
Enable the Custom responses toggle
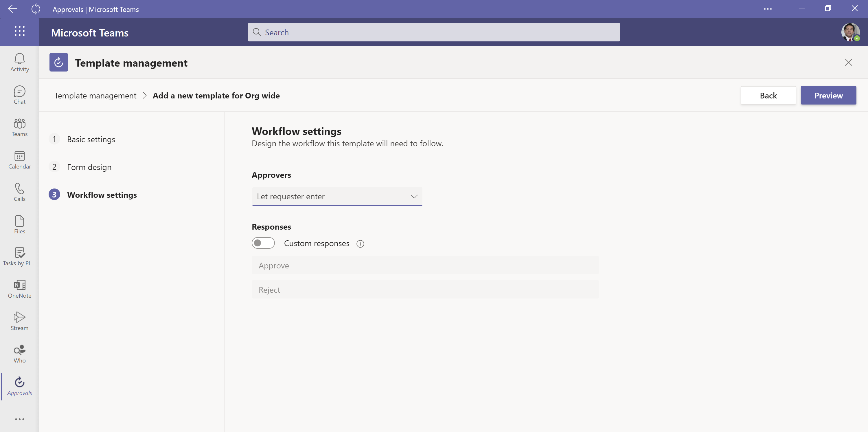[x=263, y=243]
